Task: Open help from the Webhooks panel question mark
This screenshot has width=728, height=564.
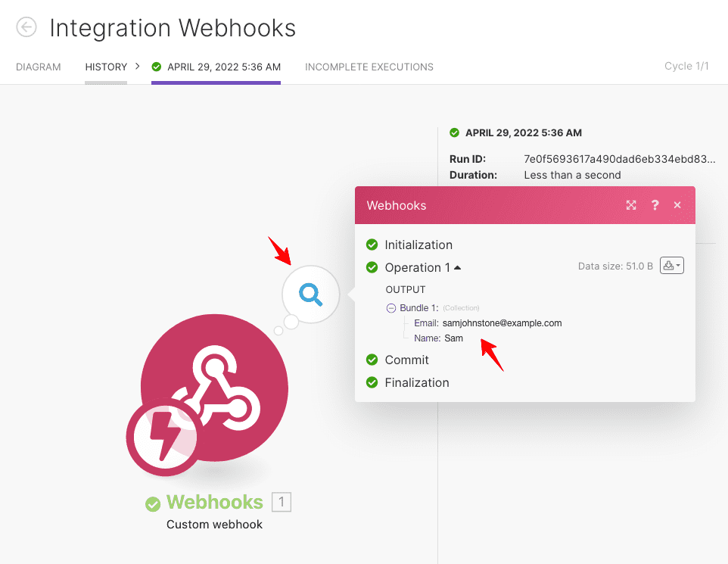Action: [x=655, y=205]
